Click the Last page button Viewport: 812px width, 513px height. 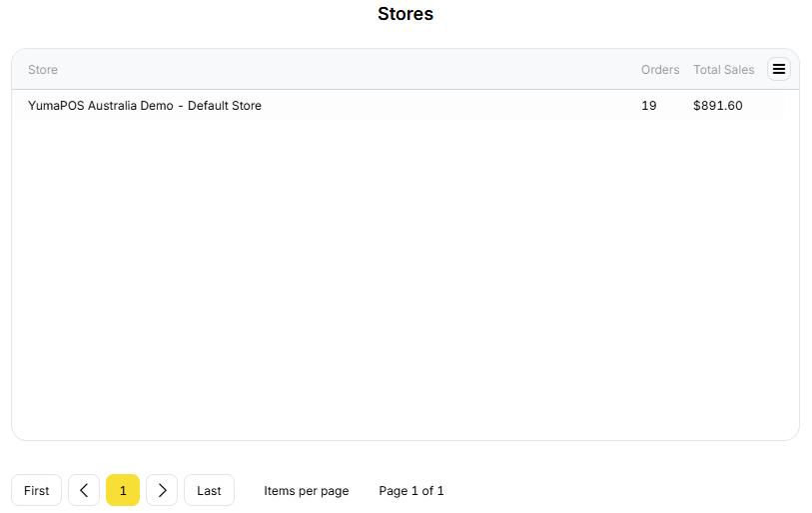(209, 490)
